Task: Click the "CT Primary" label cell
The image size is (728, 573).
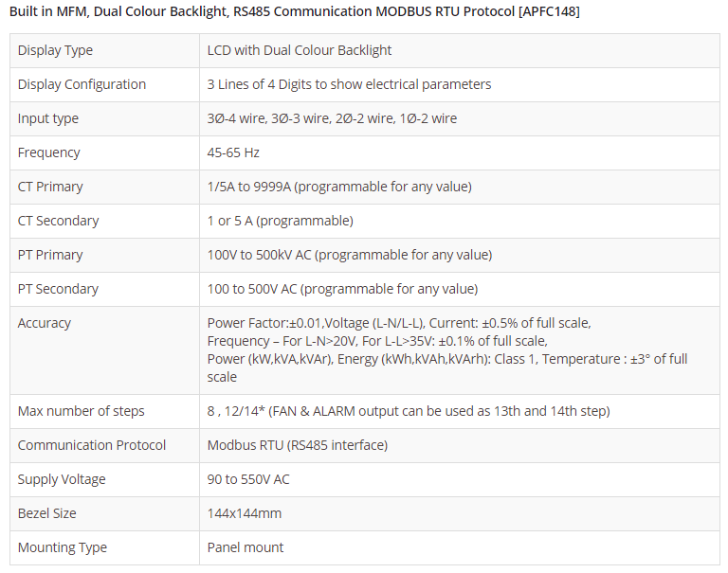Action: (x=50, y=187)
